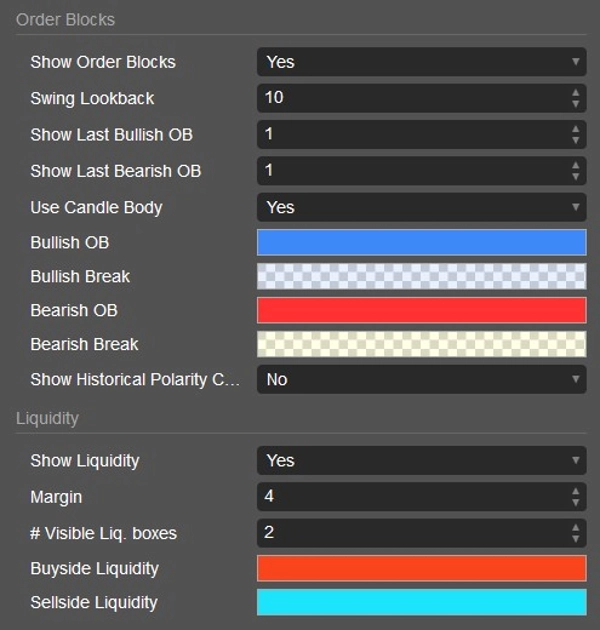The width and height of the screenshot is (600, 630).
Task: Open the Use Candle Body dropdown
Action: pyautogui.click(x=421, y=208)
